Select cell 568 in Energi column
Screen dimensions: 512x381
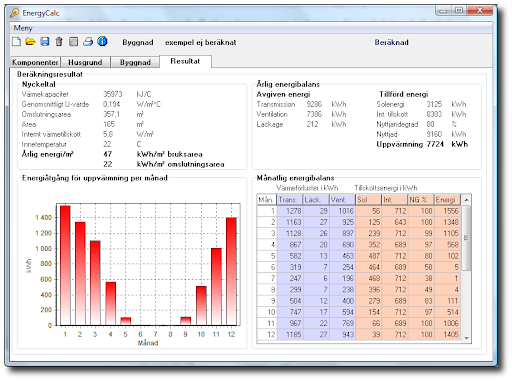[447, 245]
